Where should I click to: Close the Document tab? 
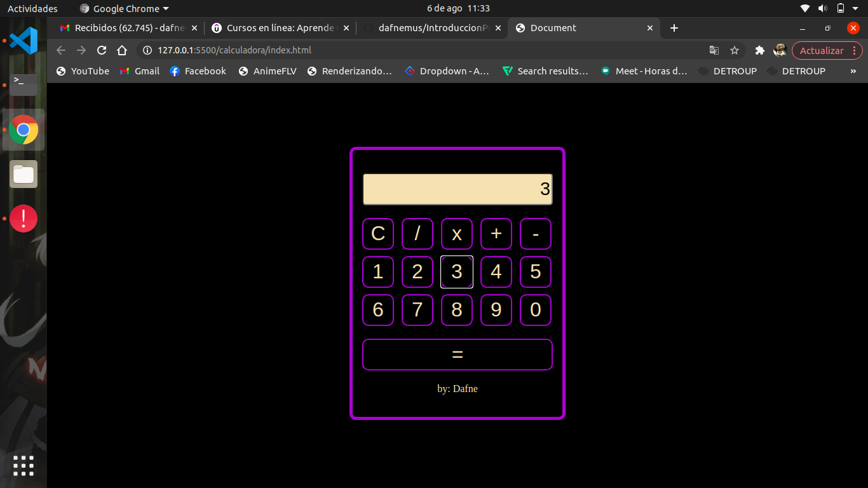(x=650, y=28)
